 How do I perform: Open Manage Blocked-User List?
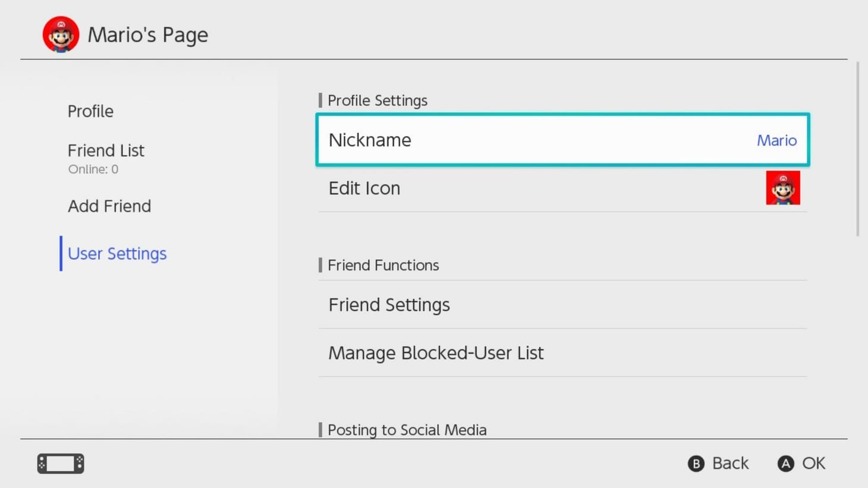436,352
